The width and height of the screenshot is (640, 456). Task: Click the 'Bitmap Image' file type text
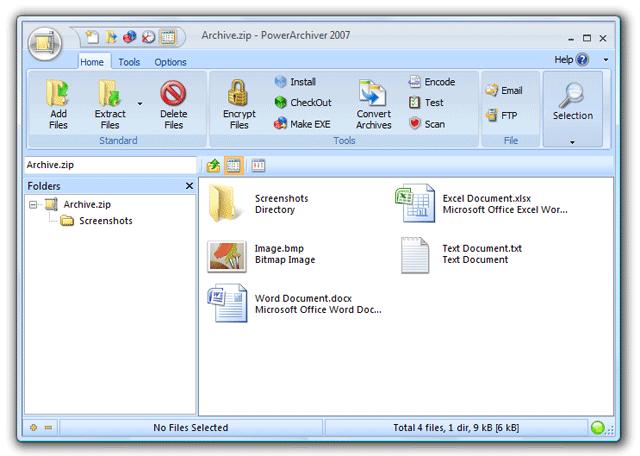285,260
